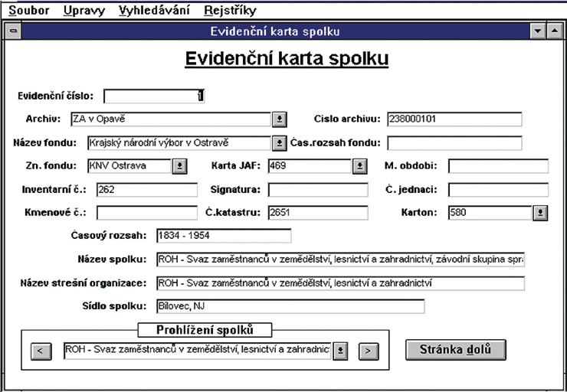Click the Prohlížení spolků group label

[205, 330]
